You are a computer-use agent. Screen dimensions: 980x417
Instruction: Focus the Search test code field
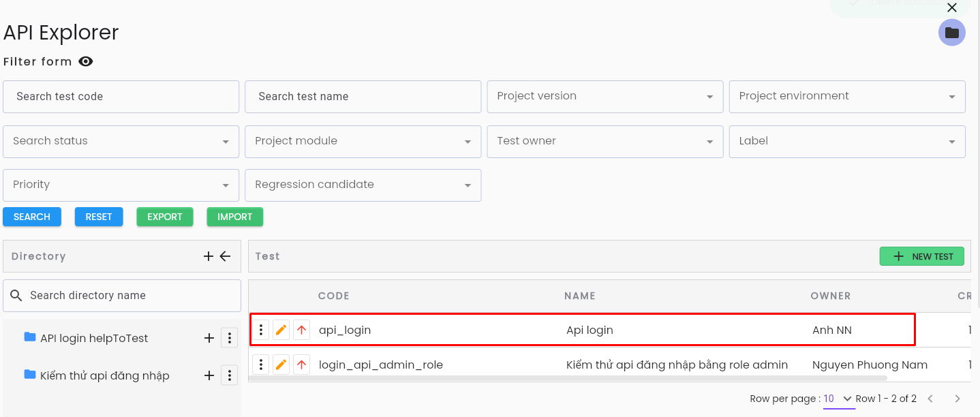click(121, 97)
